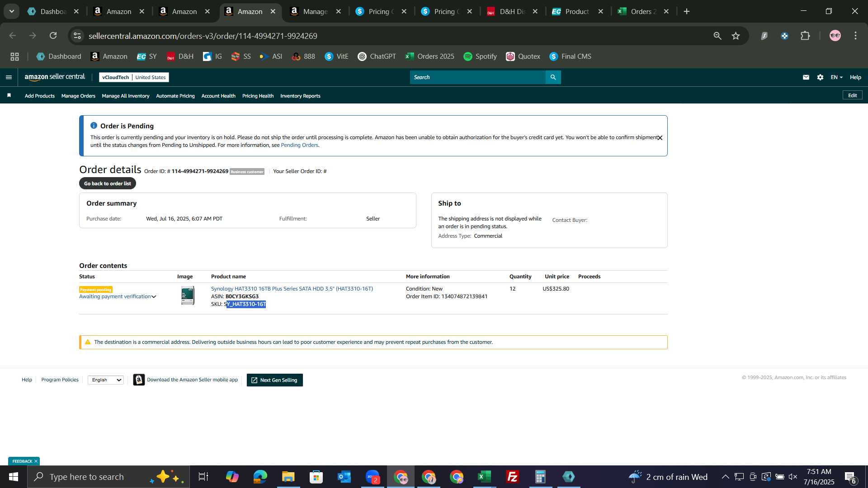Open the Windows notification center icon
Image resolution: width=868 pixels, height=488 pixels.
(850, 477)
